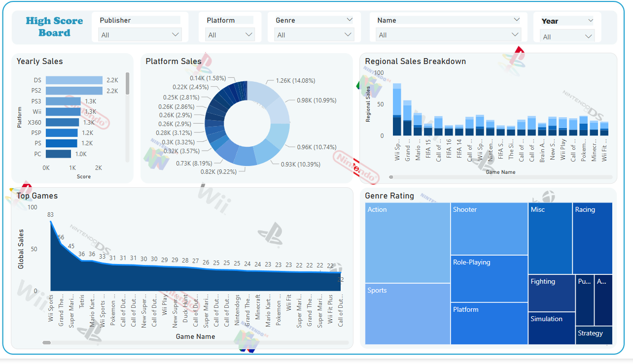Click the "Regional Sales Breakdown" chart title

click(x=416, y=62)
